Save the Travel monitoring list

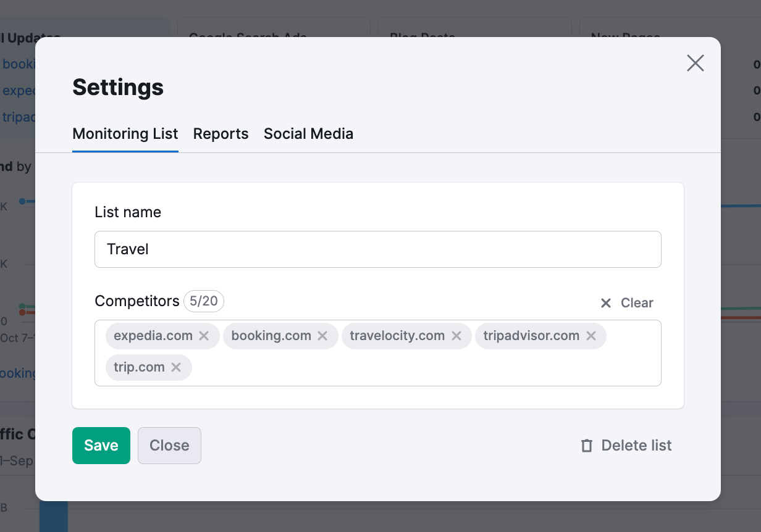[101, 445]
